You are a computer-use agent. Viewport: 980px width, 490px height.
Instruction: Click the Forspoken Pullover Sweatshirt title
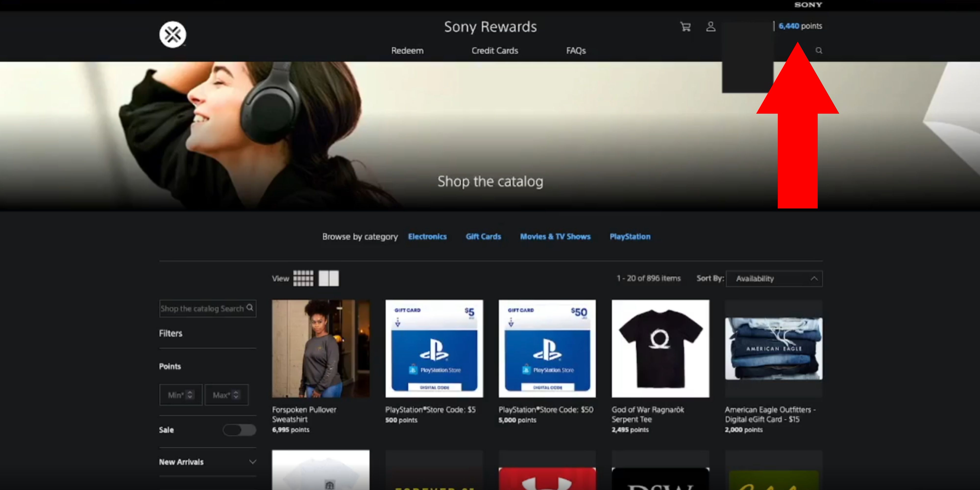coord(304,414)
